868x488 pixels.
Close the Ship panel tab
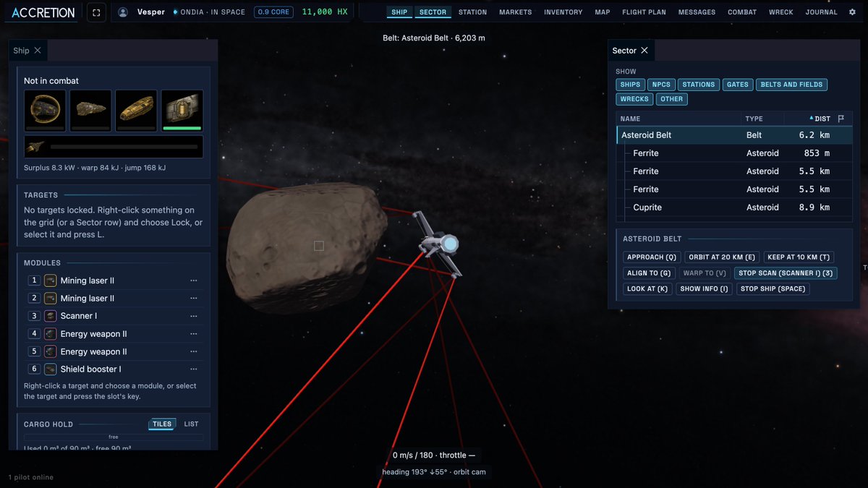[x=38, y=51]
